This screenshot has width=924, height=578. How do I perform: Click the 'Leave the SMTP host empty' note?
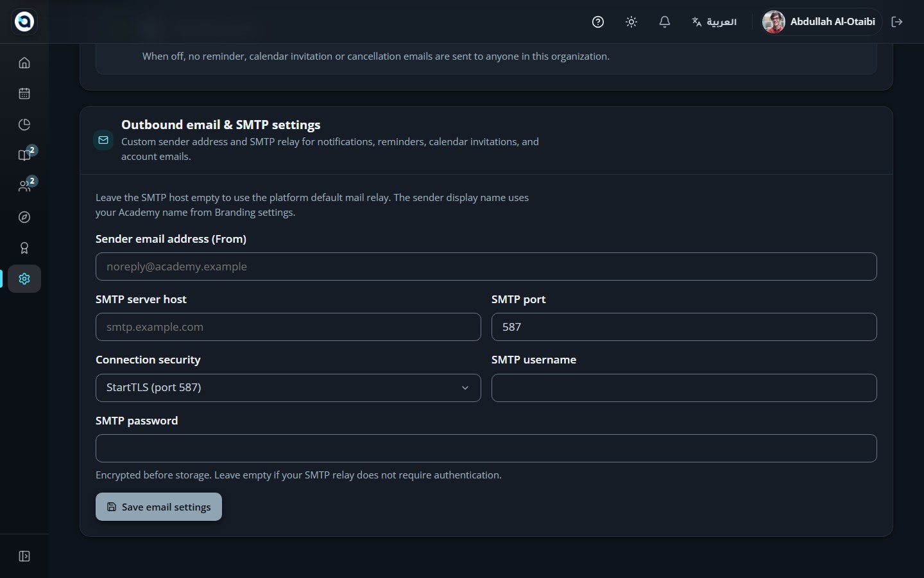(312, 205)
